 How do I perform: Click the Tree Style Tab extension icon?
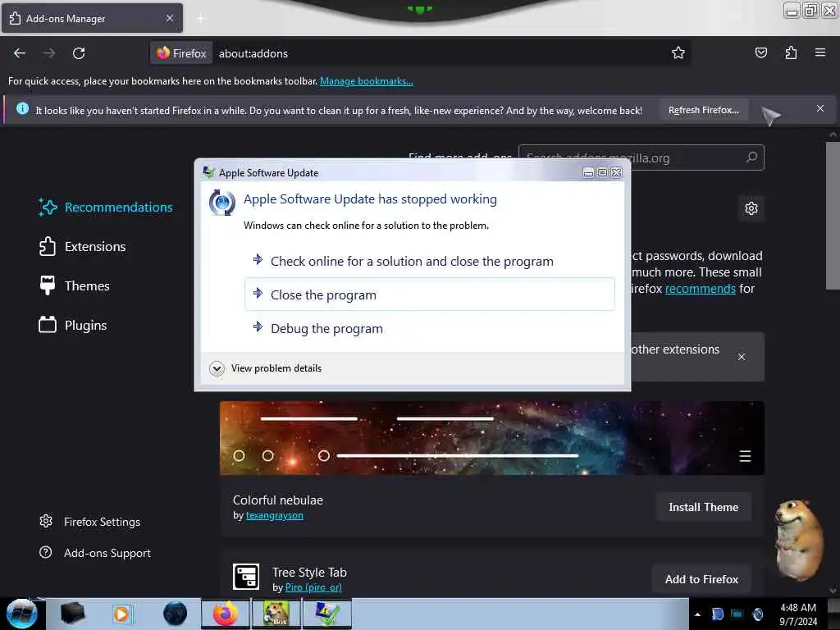pos(246,577)
